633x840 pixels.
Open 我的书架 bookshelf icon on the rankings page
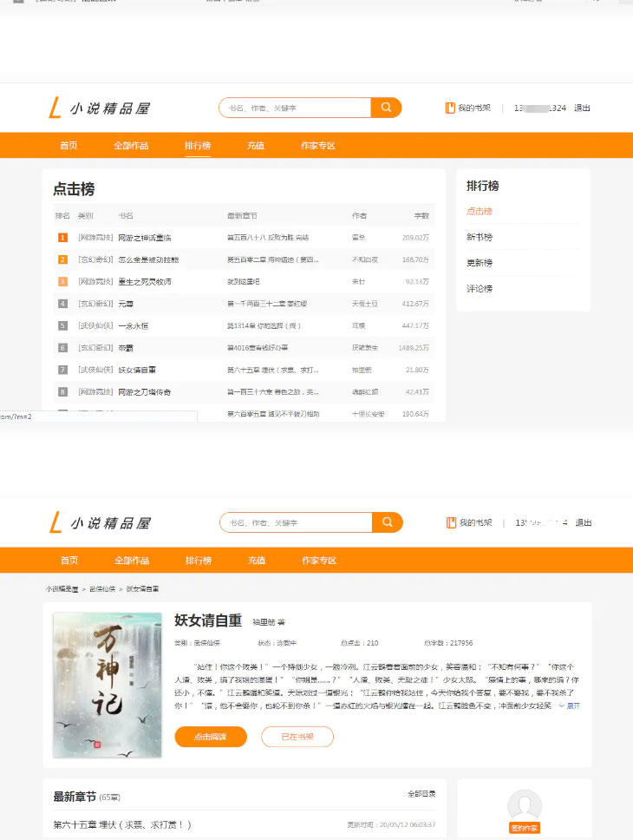tap(450, 108)
